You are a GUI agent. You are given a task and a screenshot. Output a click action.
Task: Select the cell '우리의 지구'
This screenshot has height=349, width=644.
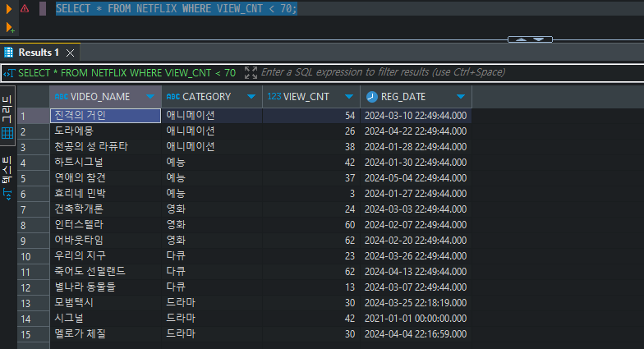point(105,256)
